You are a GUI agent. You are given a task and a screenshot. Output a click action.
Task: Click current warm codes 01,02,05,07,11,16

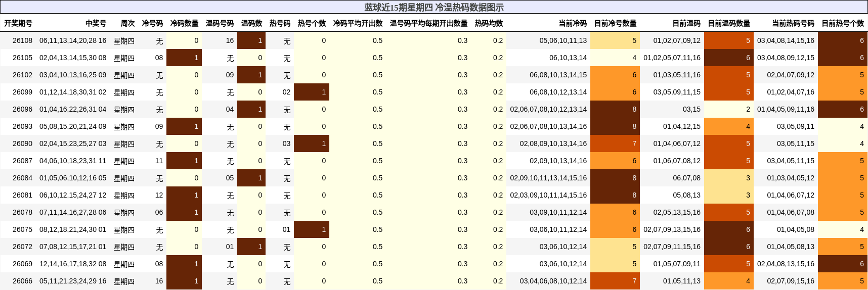coord(672,58)
